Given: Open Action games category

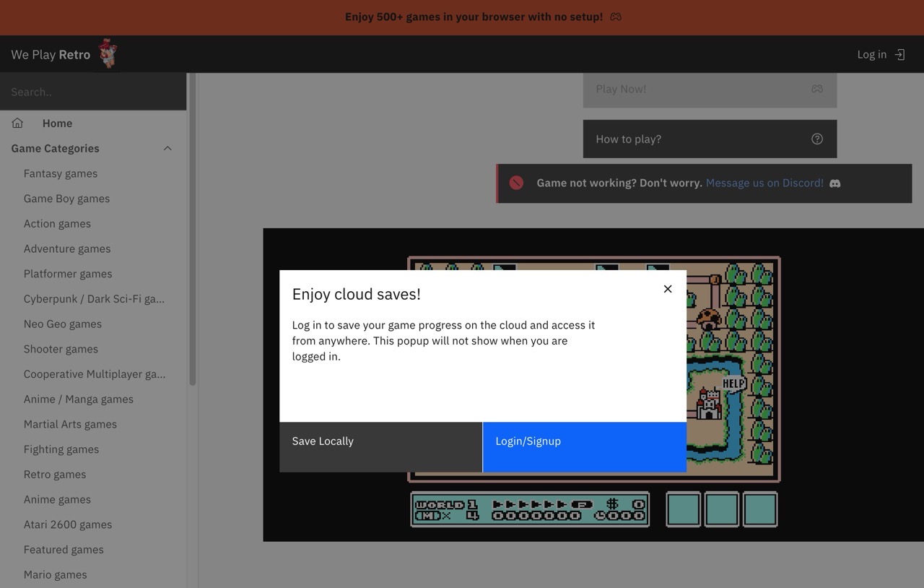Looking at the screenshot, I should (x=57, y=224).
